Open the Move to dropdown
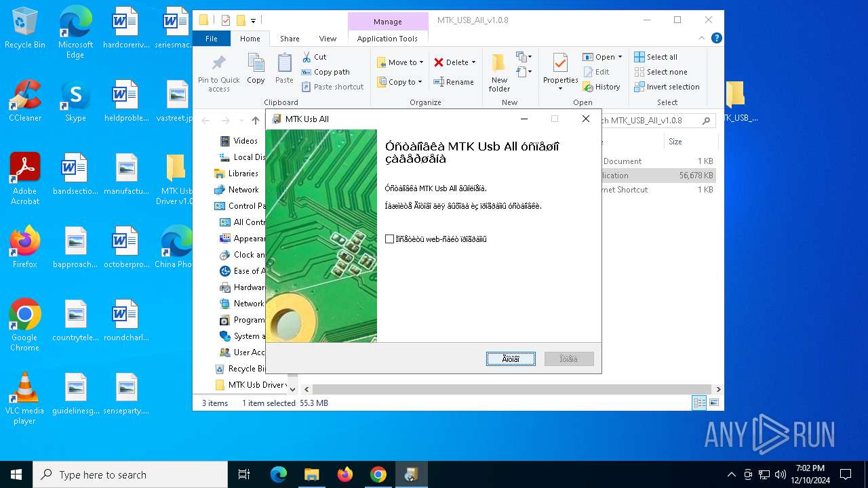868x488 pixels. (400, 62)
